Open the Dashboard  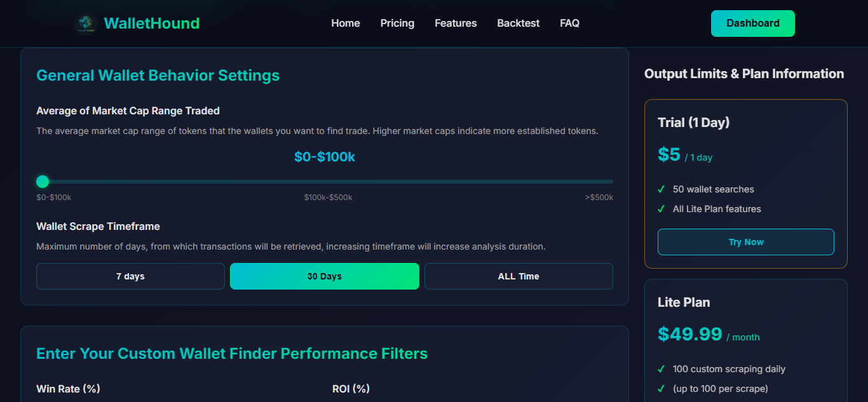tap(752, 23)
